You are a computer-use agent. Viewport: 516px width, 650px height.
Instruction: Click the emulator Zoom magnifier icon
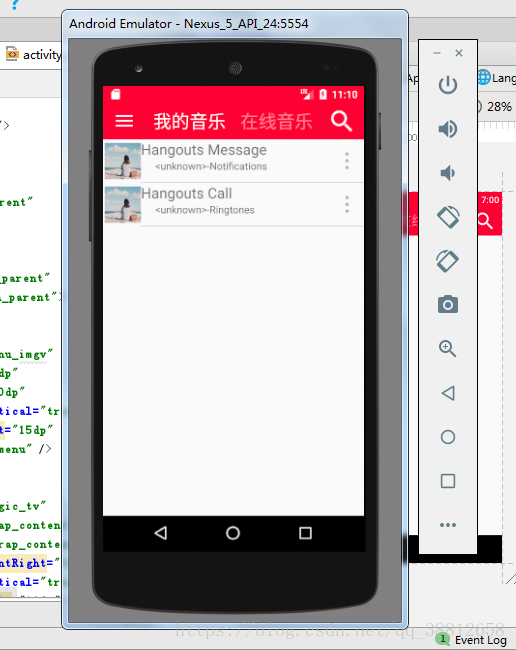click(448, 349)
